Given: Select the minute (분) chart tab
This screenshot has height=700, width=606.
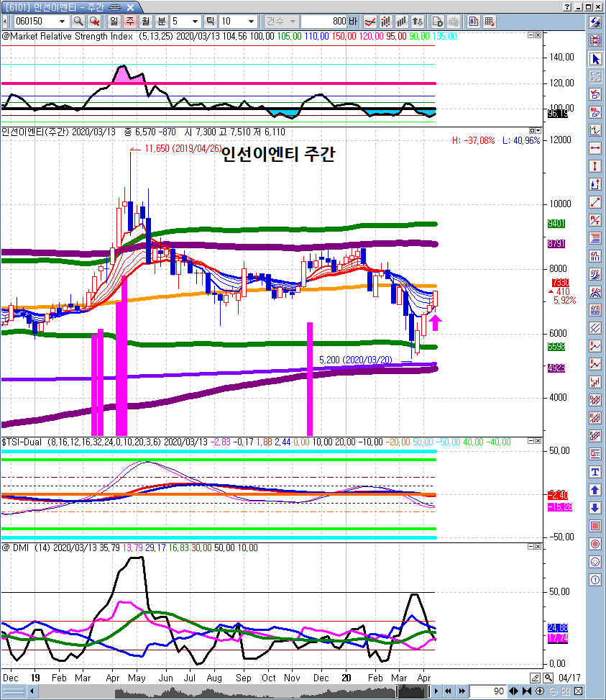Looking at the screenshot, I should point(162,21).
